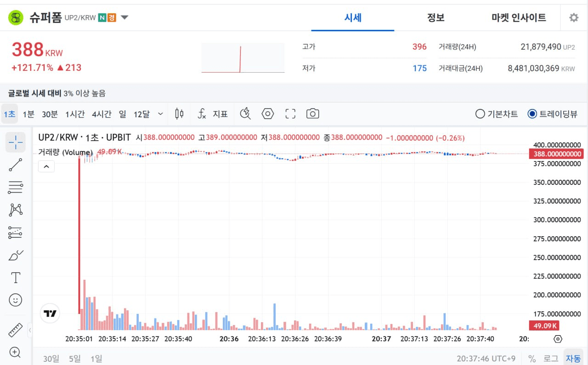Click the TradingView logo on chart
588x365 pixels.
(50, 314)
